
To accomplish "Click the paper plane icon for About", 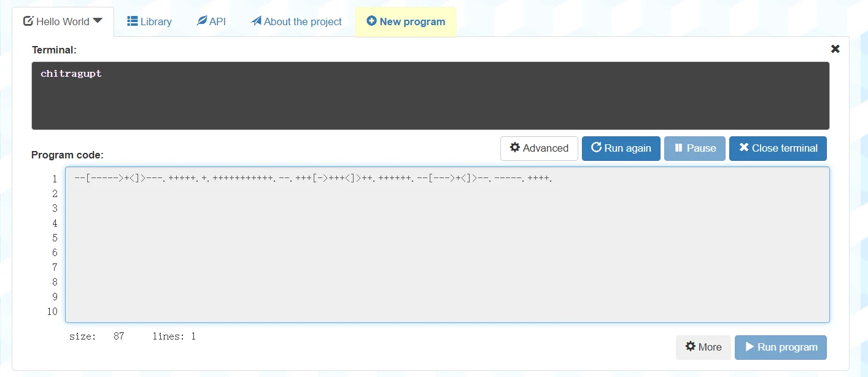I will [256, 21].
